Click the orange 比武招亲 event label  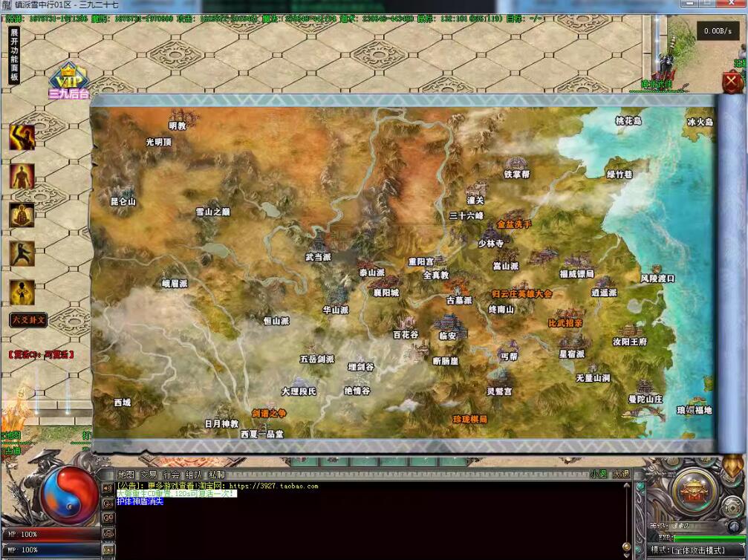pyautogui.click(x=565, y=323)
